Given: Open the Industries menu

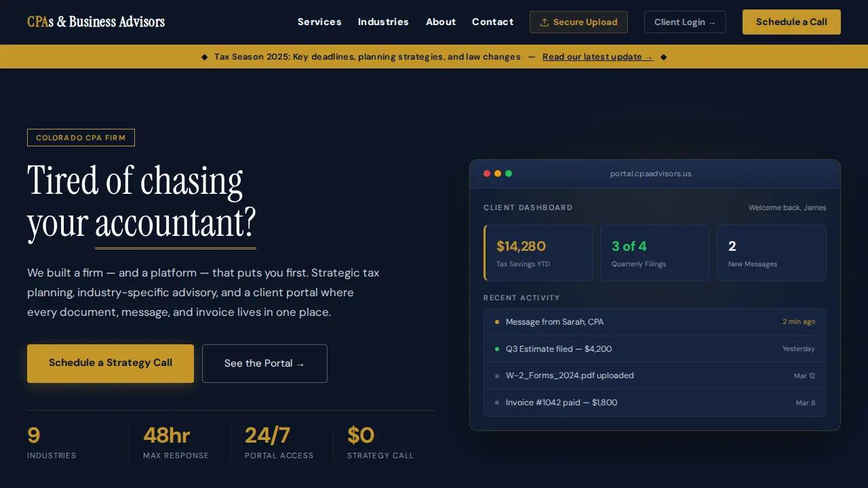Looking at the screenshot, I should 383,22.
